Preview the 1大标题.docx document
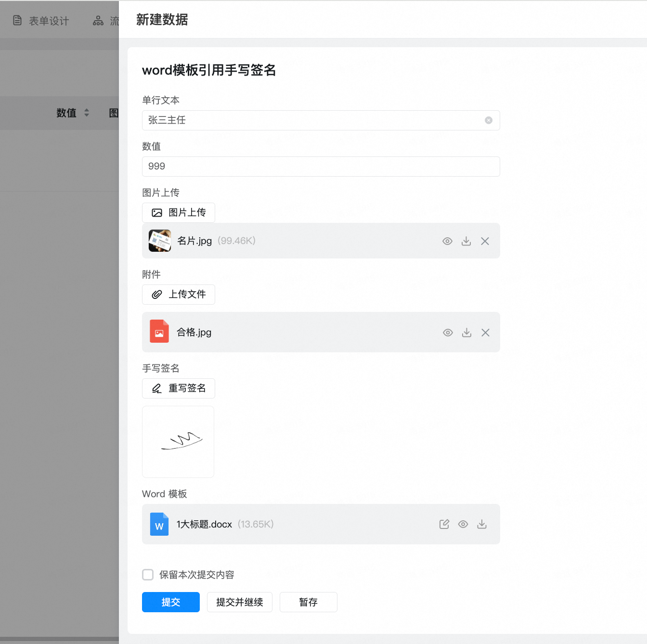 tap(463, 524)
